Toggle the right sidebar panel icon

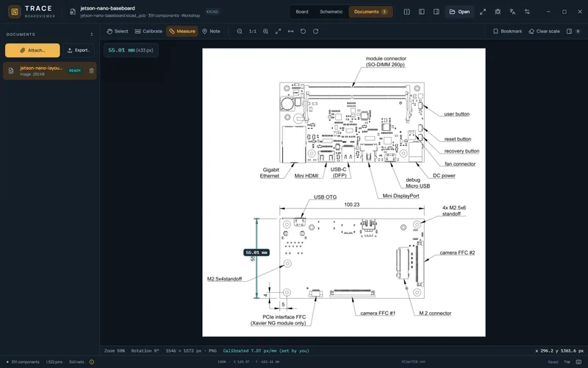436,12
